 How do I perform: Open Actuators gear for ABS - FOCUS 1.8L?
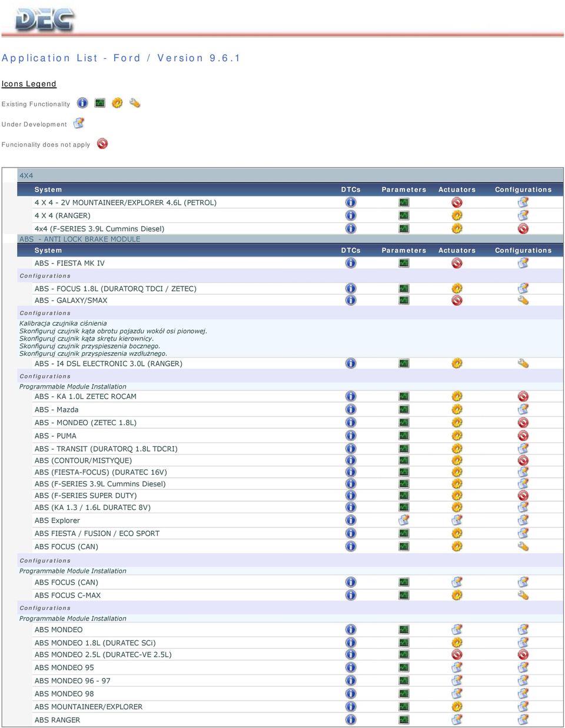coord(457,288)
